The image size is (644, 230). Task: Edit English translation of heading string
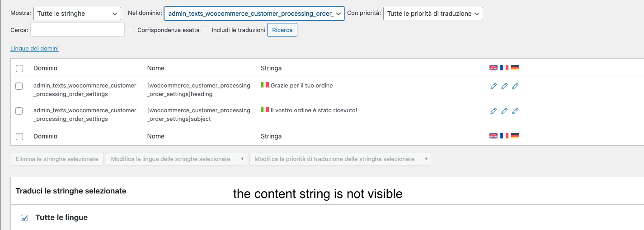(x=494, y=86)
